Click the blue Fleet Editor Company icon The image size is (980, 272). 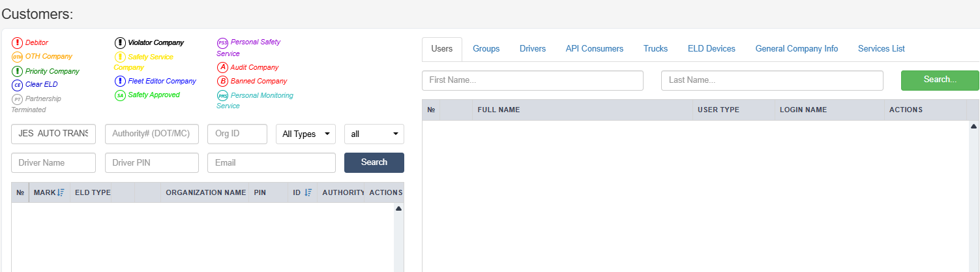tap(120, 82)
